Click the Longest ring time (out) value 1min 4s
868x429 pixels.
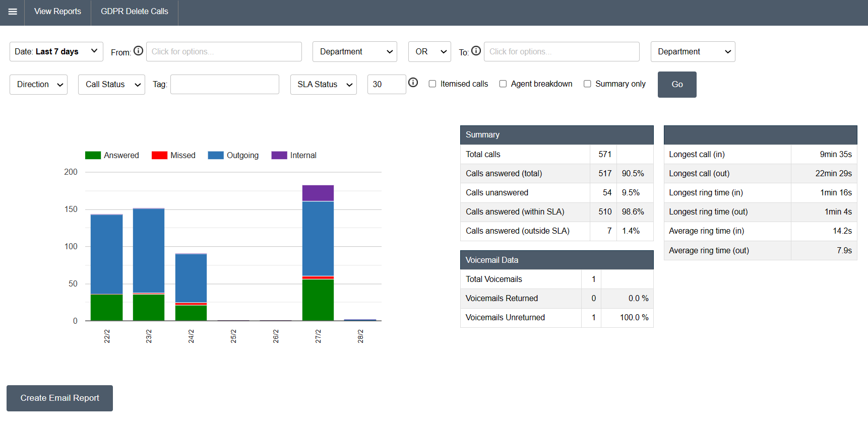point(838,212)
